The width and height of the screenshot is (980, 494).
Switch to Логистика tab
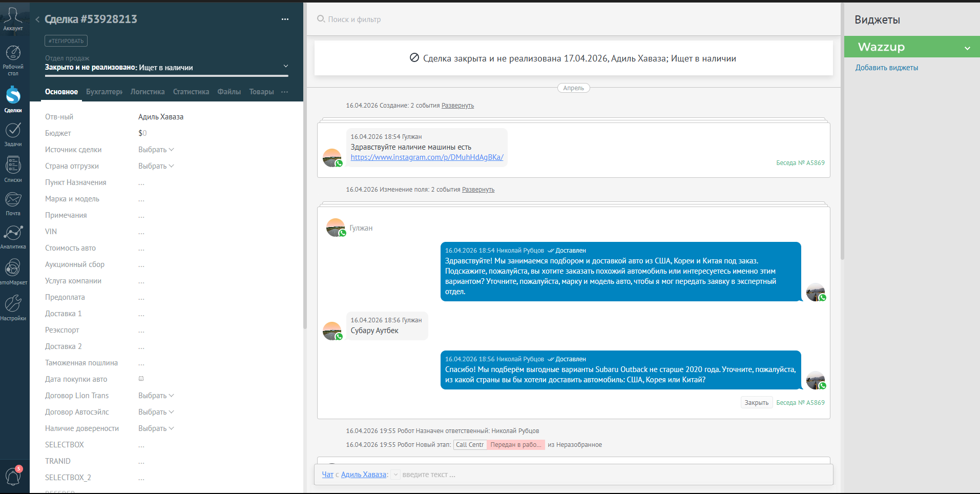148,92
